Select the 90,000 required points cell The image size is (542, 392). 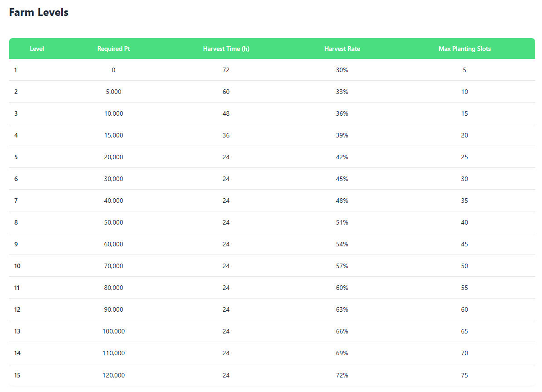pyautogui.click(x=114, y=309)
